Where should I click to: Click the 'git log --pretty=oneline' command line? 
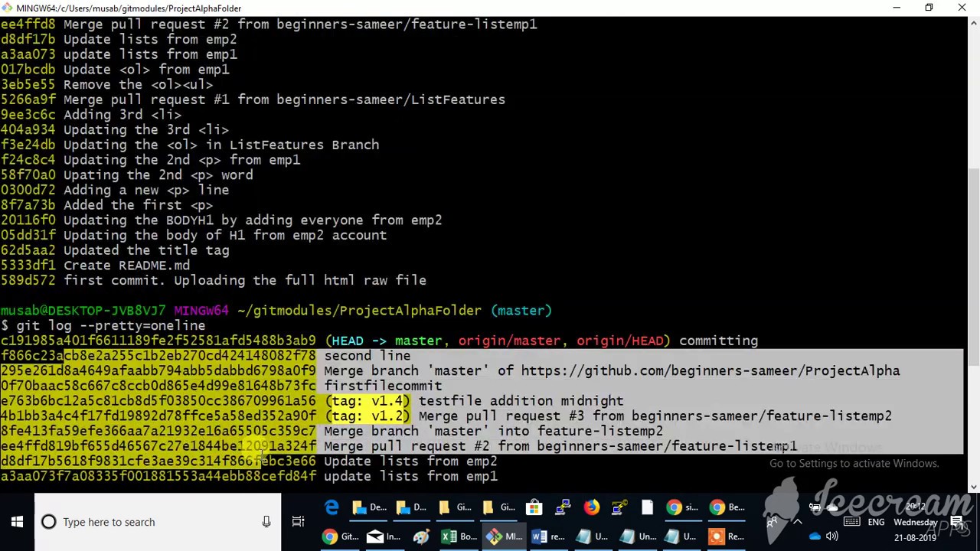tap(111, 325)
